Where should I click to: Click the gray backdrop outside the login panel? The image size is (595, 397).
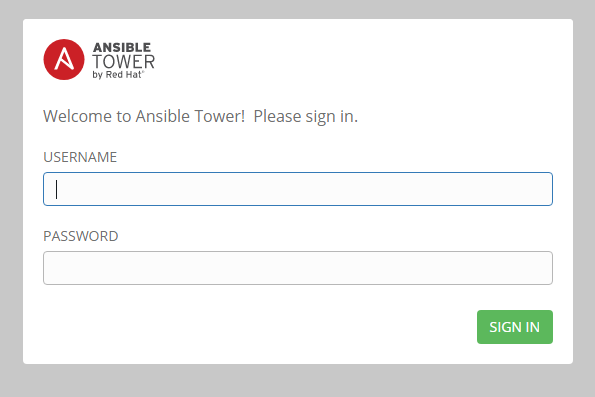tap(298, 381)
